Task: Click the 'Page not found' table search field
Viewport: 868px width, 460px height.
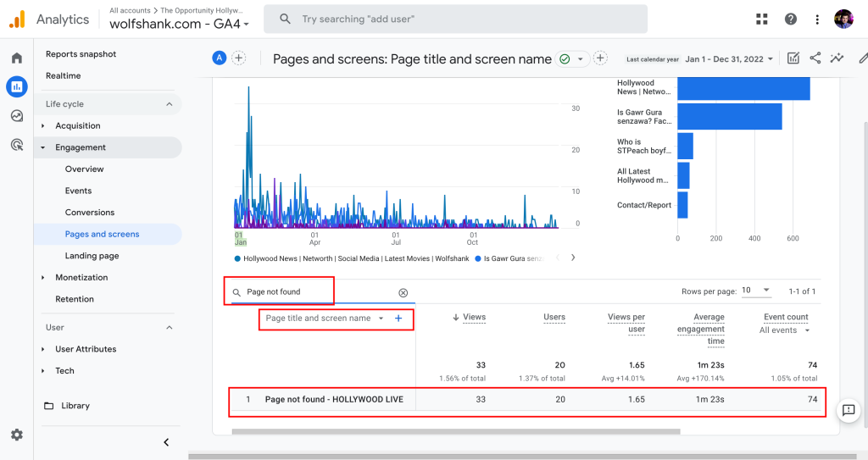Action: (x=321, y=292)
